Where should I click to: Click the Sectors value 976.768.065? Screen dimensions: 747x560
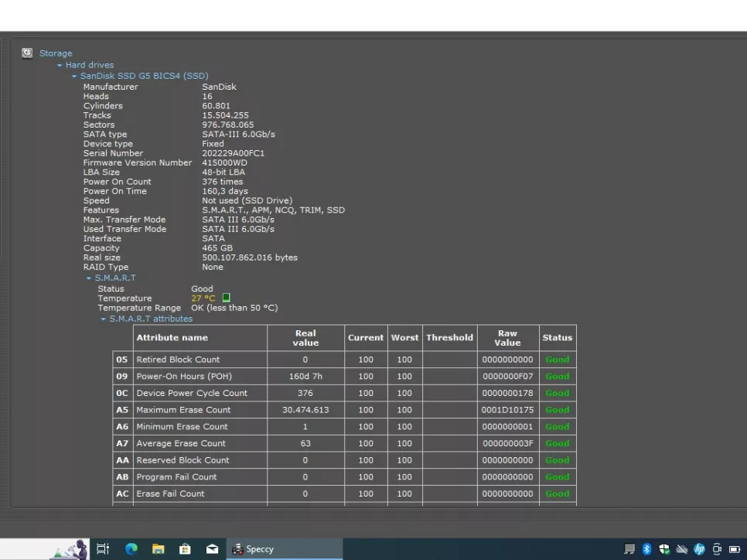(227, 125)
